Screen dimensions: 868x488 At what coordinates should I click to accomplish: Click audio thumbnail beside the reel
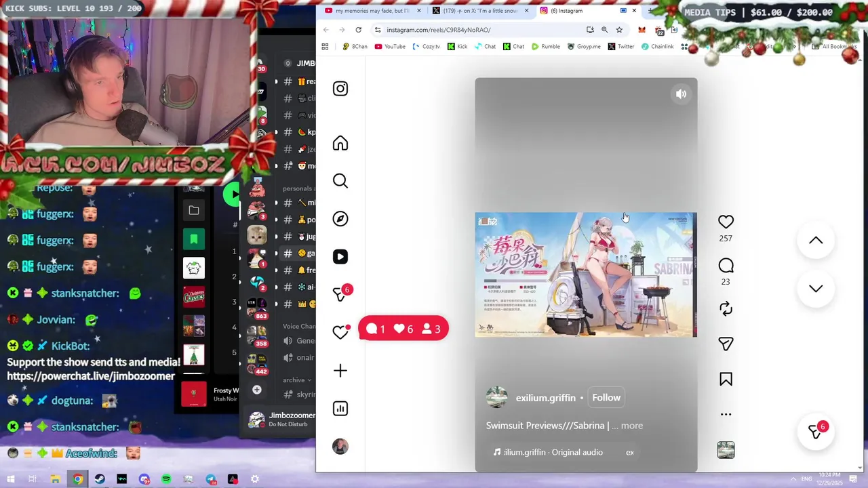pos(726,450)
